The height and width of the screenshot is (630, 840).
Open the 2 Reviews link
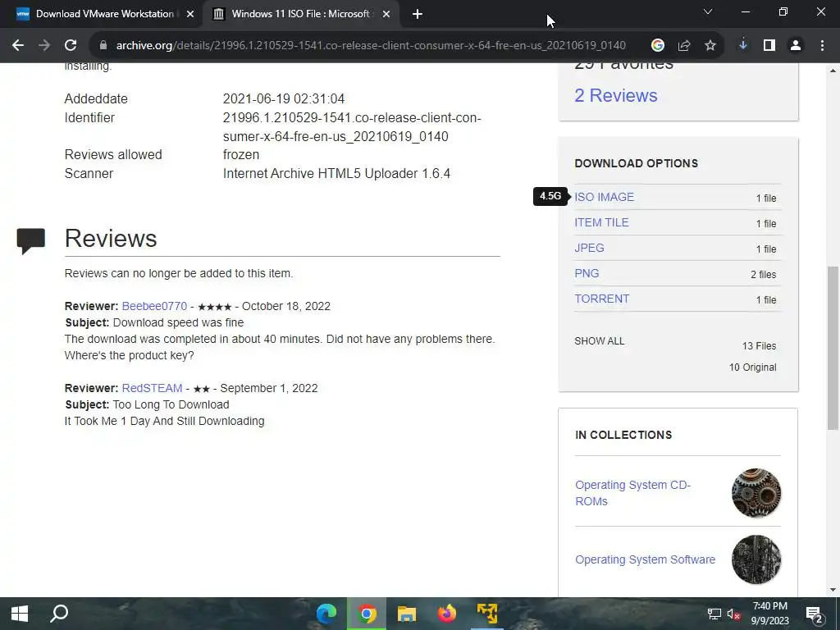point(615,95)
